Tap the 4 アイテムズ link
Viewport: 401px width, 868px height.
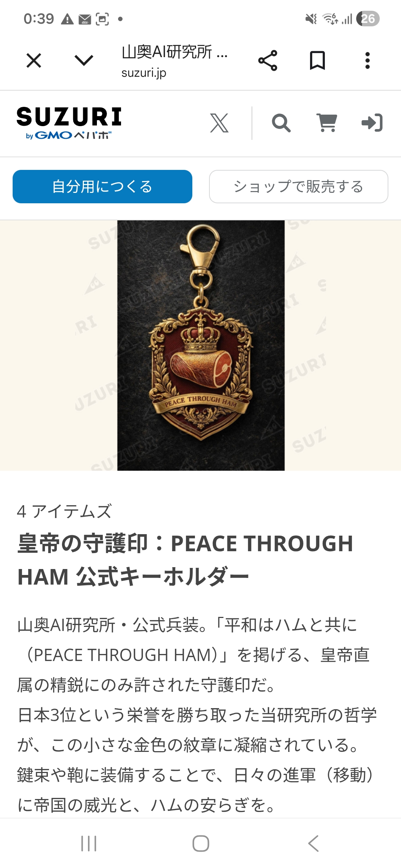coord(64,512)
